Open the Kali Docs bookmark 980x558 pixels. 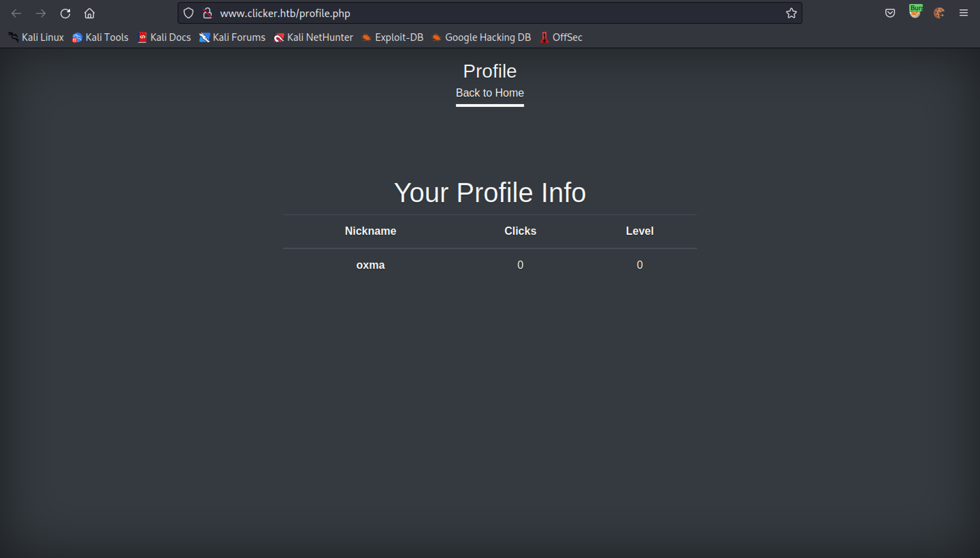164,37
